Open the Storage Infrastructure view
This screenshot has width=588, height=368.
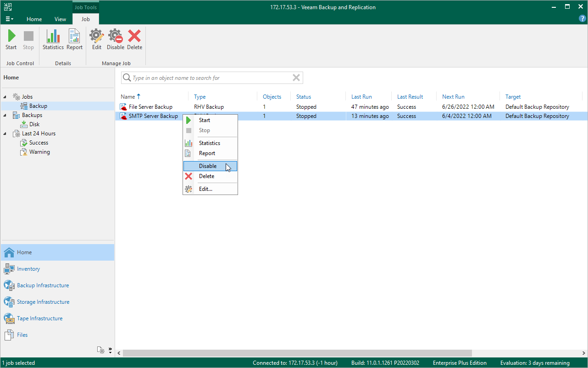click(x=57, y=302)
